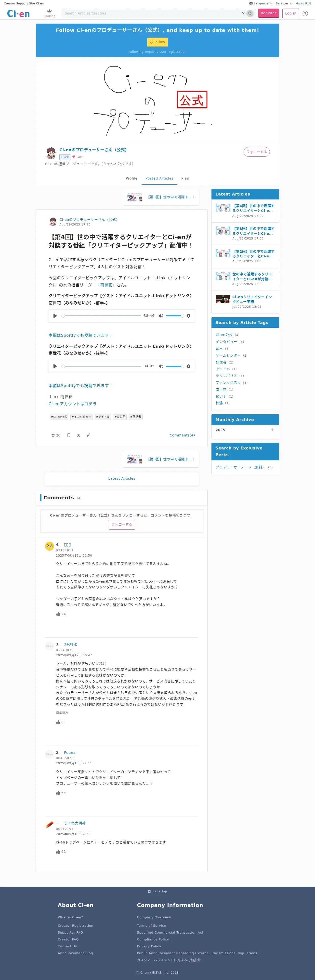Go to previous article 【第3回】 below the post
This screenshot has width=315, height=980.
[x=161, y=459]
